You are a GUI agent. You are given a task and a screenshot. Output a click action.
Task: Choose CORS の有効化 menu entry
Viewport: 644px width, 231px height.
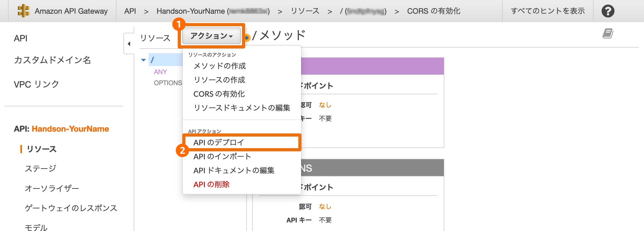219,94
